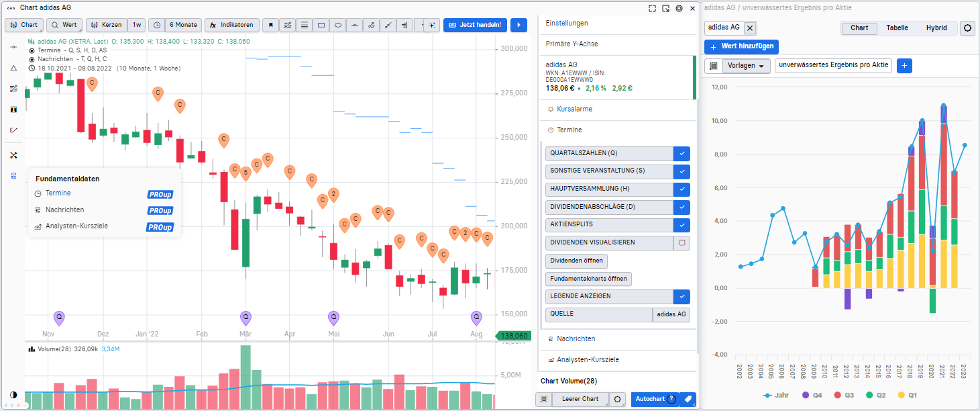Open settings gear next to Hybrid tab

(x=968, y=28)
